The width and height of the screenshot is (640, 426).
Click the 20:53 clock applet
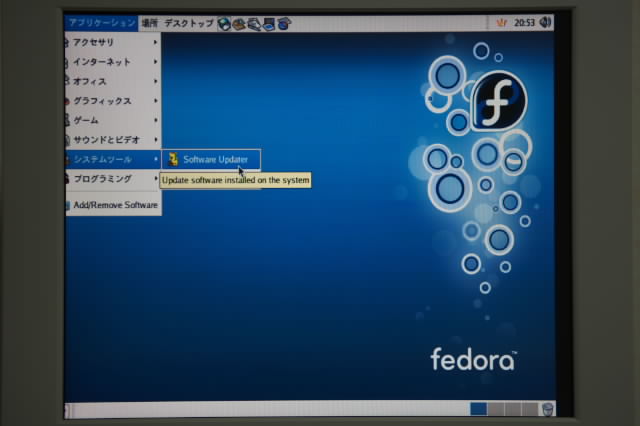[x=524, y=23]
